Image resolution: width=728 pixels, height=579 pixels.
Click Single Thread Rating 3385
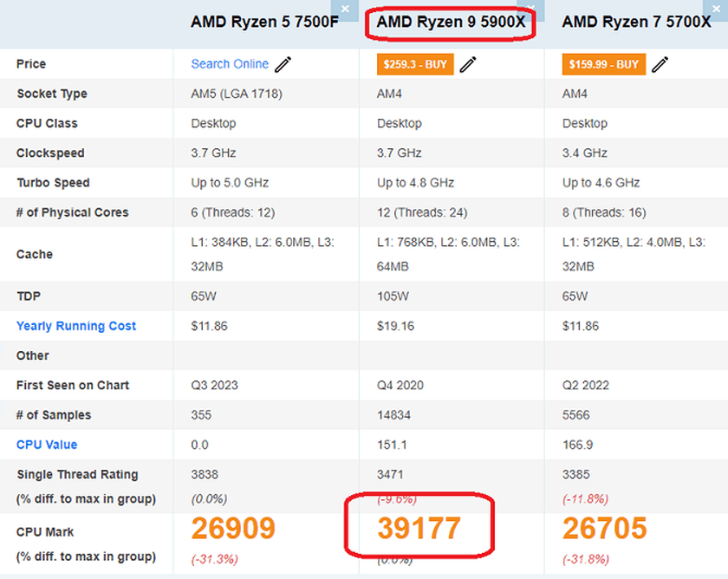576,474
